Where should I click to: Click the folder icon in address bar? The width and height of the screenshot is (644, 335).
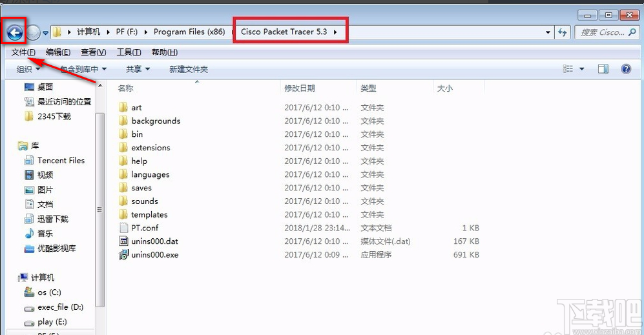point(57,32)
